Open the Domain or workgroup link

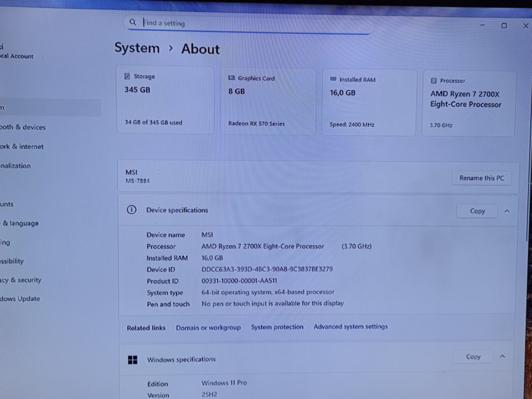(x=208, y=328)
